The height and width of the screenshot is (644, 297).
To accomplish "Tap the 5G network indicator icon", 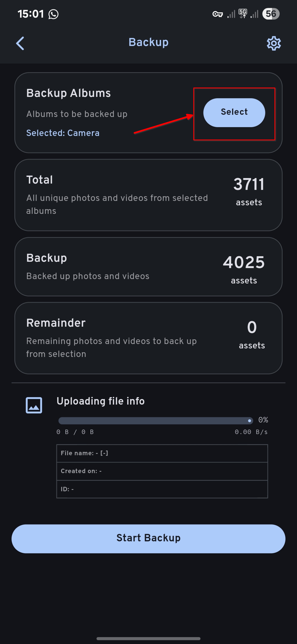I will 243,14.
